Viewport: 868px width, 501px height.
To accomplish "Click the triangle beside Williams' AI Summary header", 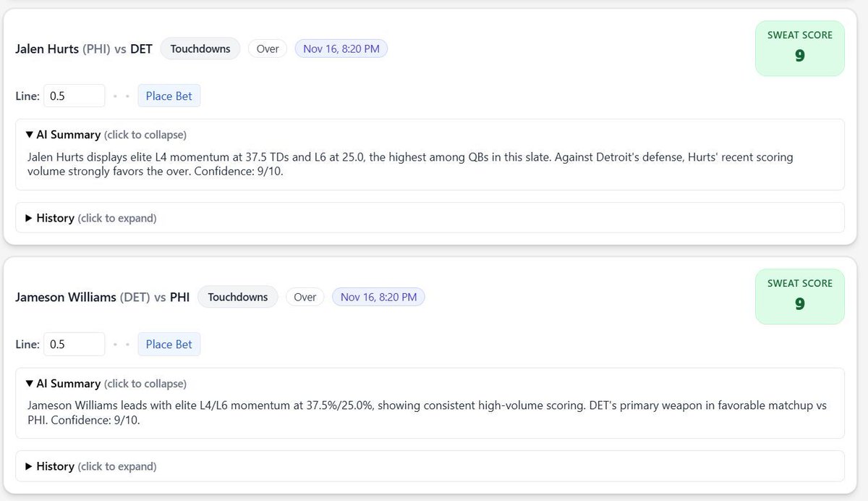I will tap(29, 383).
